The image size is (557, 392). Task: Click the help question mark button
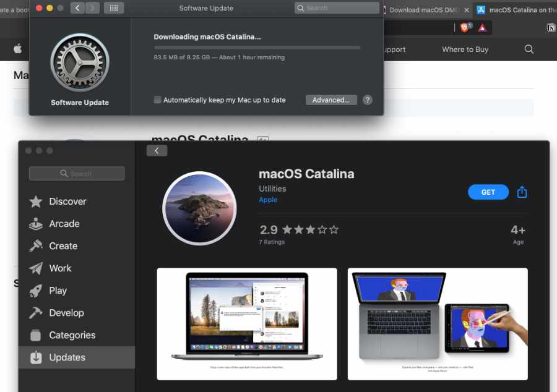click(x=368, y=100)
